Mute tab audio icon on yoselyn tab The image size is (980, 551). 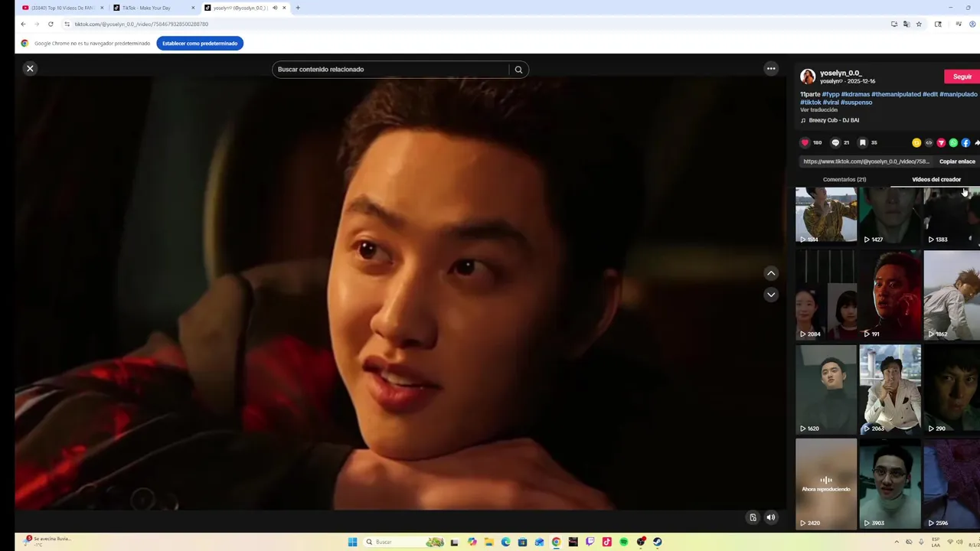click(274, 8)
